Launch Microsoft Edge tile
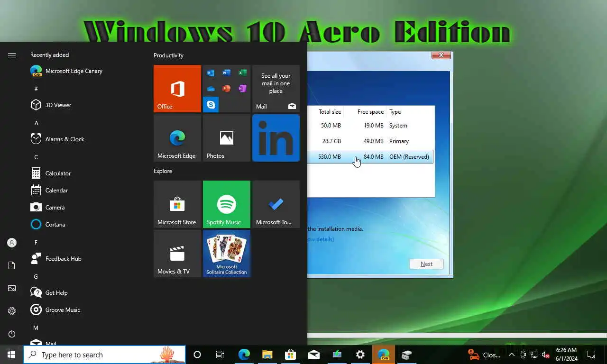 coord(177,138)
